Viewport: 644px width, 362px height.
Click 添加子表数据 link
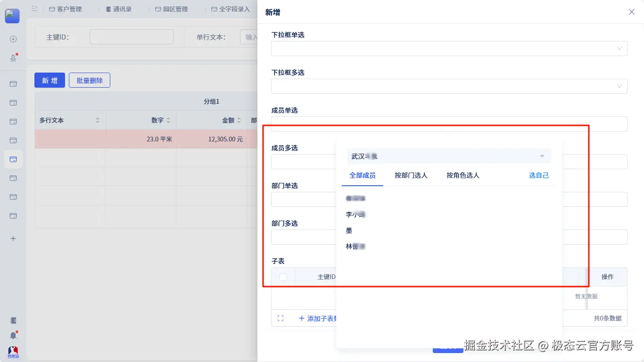[x=318, y=319]
